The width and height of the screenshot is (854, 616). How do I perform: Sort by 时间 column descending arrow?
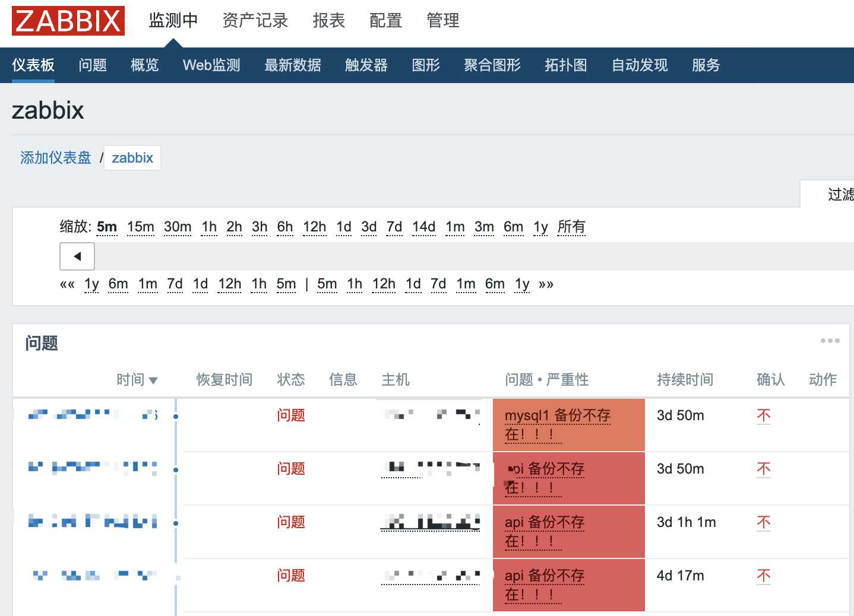click(x=153, y=380)
